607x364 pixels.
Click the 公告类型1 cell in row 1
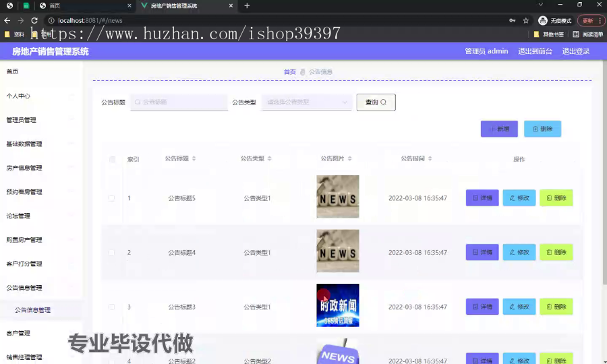point(257,198)
